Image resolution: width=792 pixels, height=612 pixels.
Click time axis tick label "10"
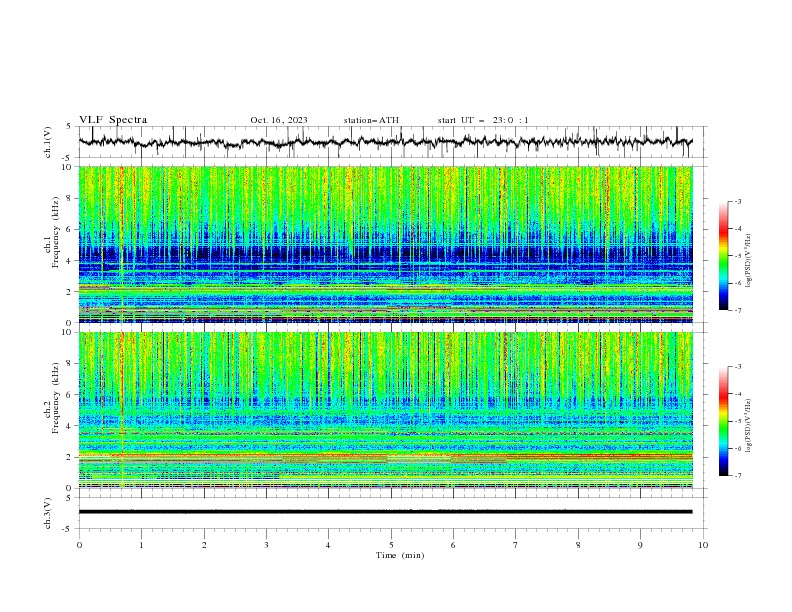[x=703, y=545]
